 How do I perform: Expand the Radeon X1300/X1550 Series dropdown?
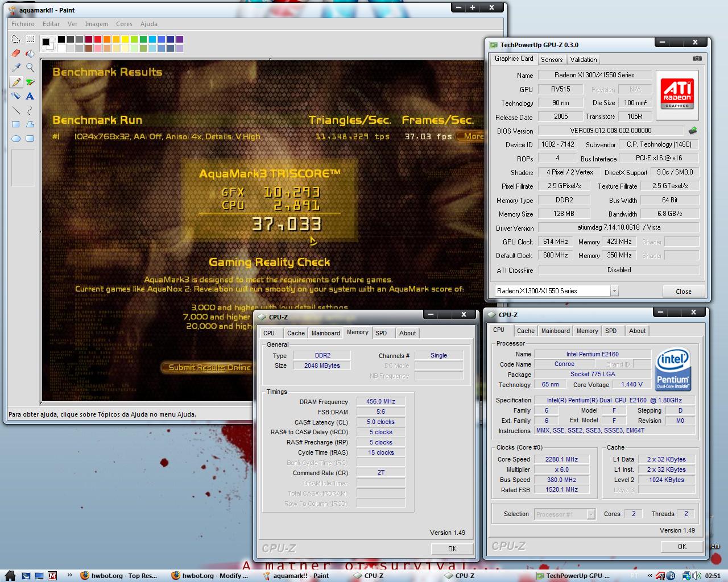[x=614, y=291]
